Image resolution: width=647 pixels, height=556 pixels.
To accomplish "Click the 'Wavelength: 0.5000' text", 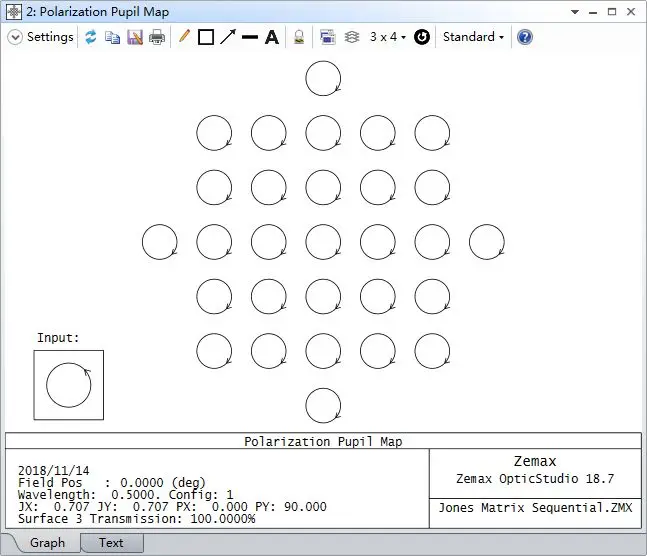I will 86,494.
